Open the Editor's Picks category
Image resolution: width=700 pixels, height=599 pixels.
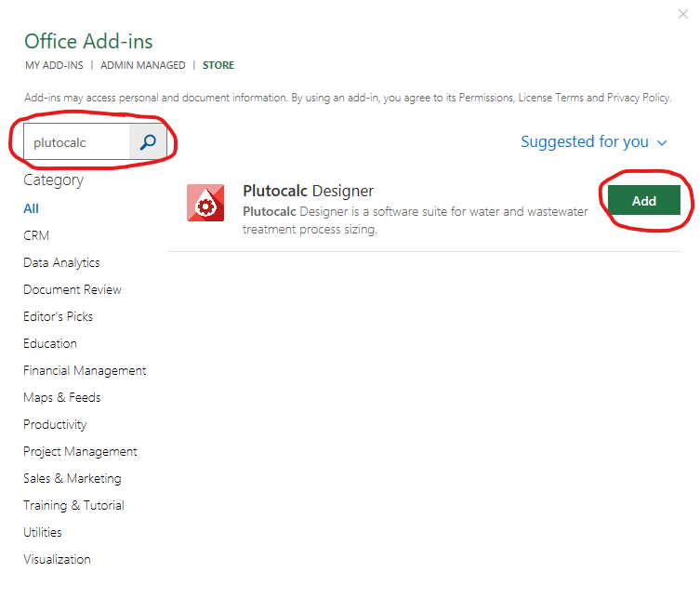click(58, 316)
